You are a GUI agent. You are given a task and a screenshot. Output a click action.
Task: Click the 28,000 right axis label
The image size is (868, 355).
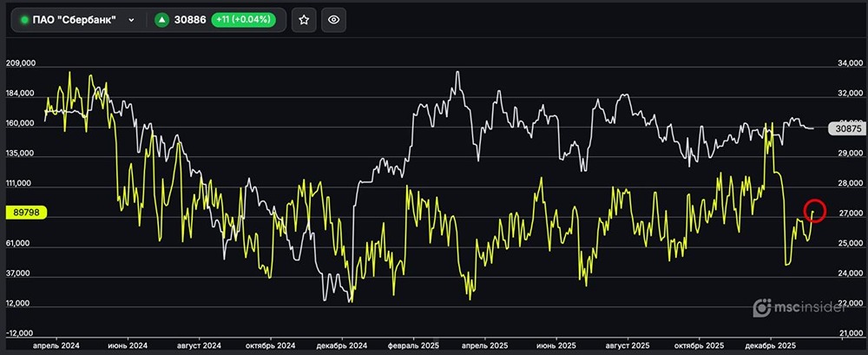tap(849, 183)
